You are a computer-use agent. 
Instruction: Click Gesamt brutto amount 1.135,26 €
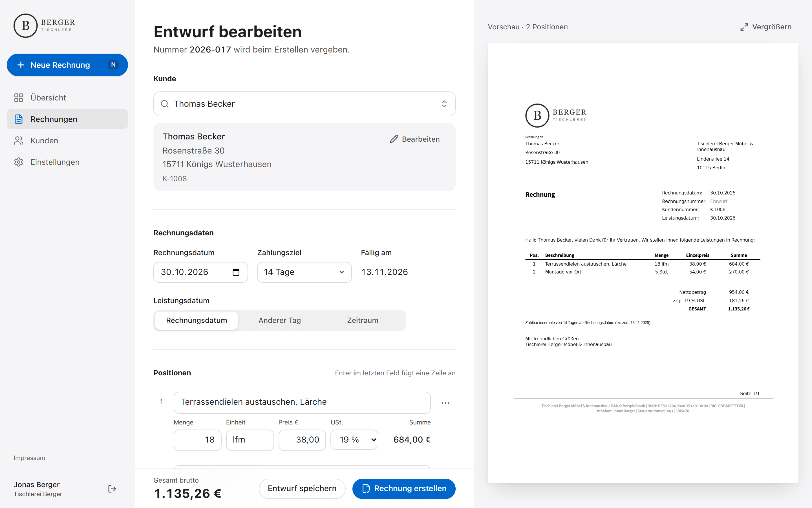click(187, 494)
